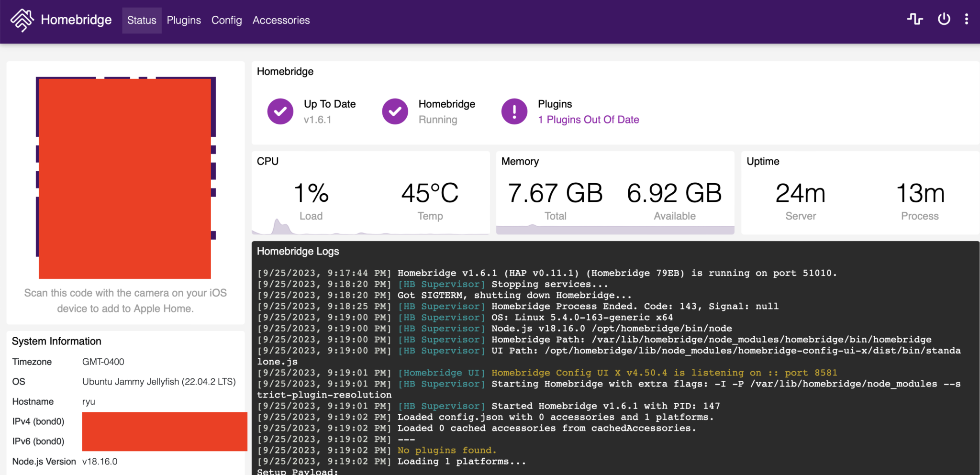
Task: Click the Homebridge Logs panel header
Action: pyautogui.click(x=298, y=251)
